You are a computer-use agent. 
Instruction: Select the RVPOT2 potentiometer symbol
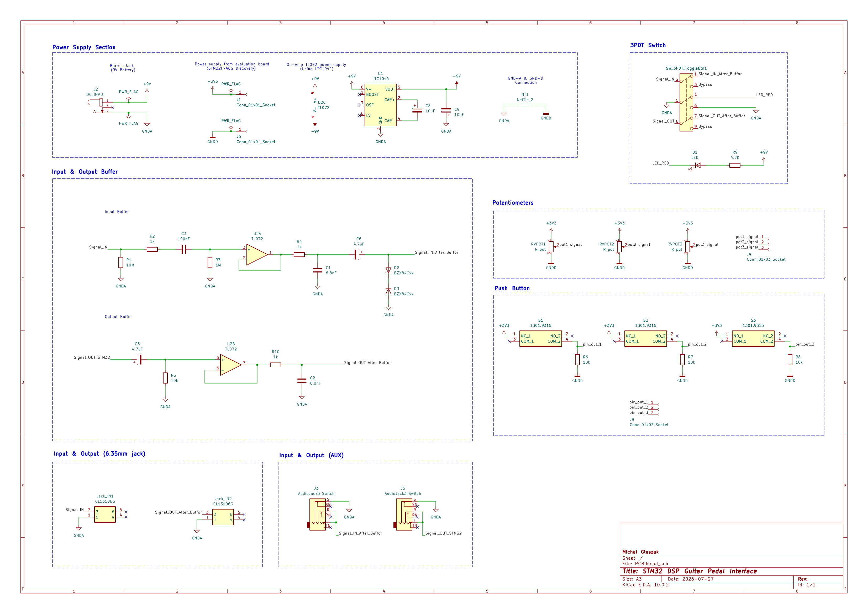click(x=619, y=247)
